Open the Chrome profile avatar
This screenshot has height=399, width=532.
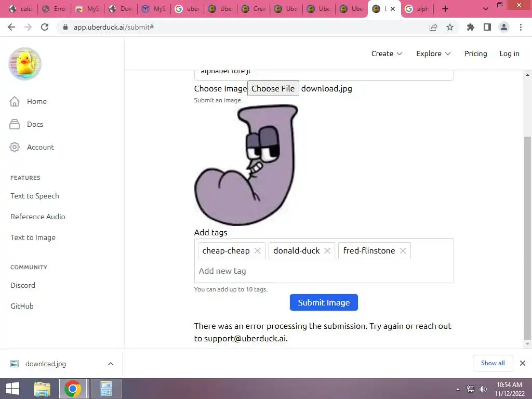504,27
